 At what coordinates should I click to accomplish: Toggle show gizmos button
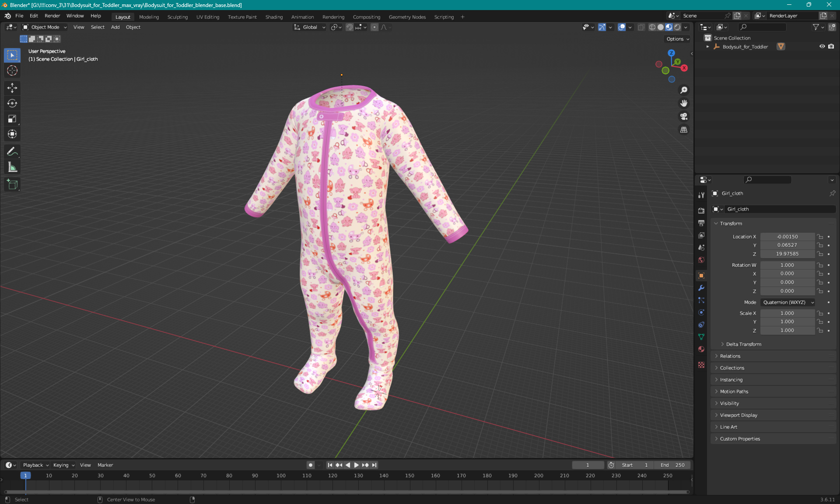click(x=602, y=27)
